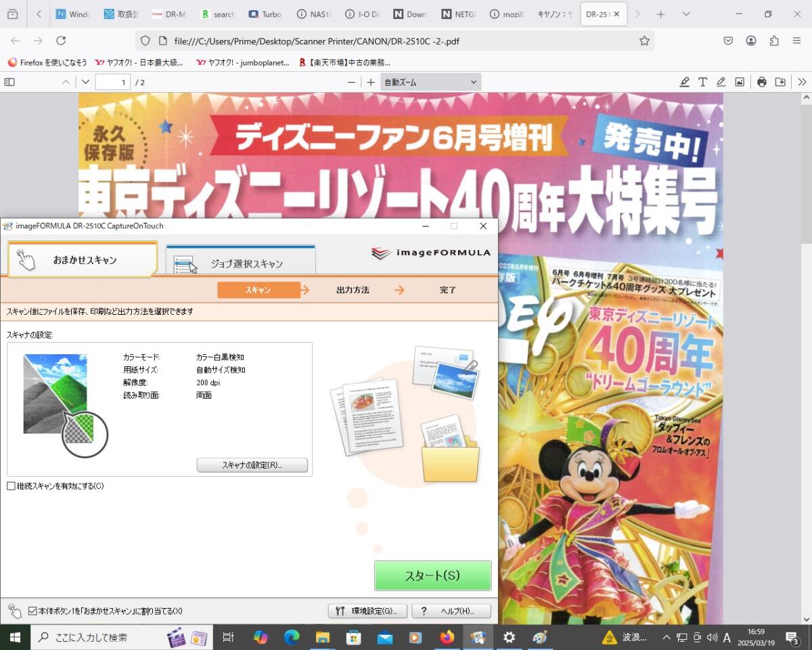Select the PDF add-text tool icon
This screenshot has height=650, width=812.
point(703,82)
